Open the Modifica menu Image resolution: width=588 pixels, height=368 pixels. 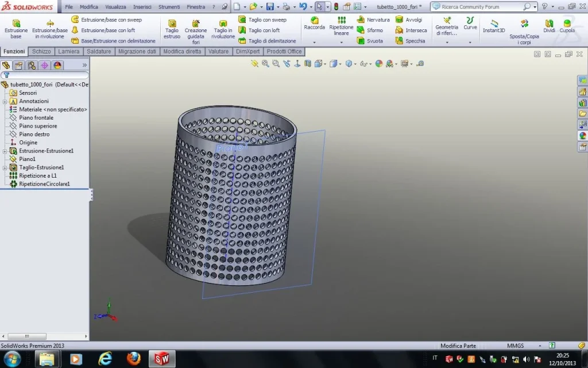[x=89, y=7]
